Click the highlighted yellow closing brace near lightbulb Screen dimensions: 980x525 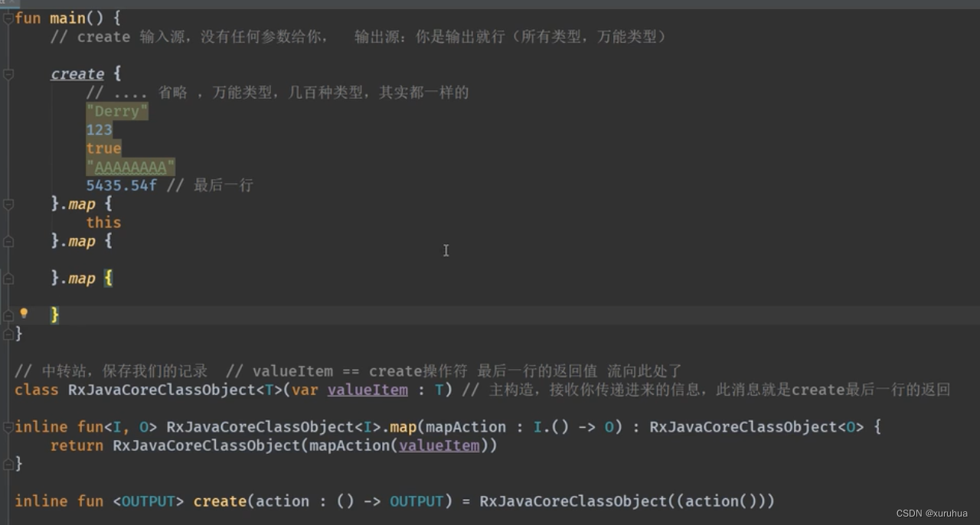55,315
